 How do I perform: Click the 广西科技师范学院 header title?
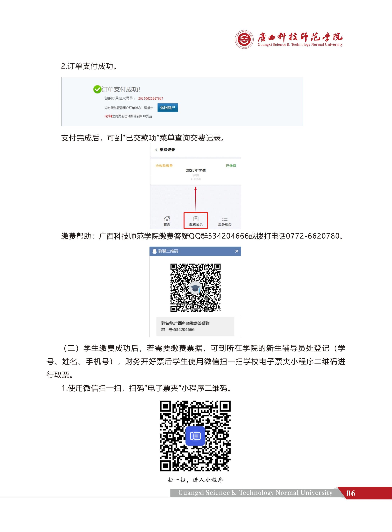pyautogui.click(x=300, y=37)
